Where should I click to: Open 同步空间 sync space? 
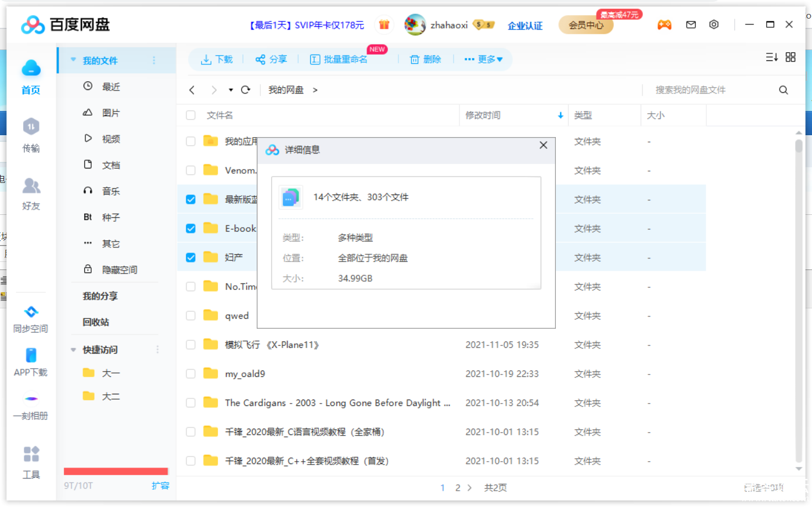[x=31, y=319]
